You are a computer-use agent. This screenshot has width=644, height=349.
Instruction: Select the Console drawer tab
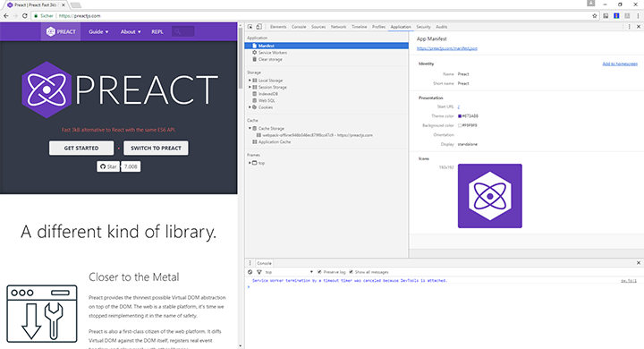[264, 263]
